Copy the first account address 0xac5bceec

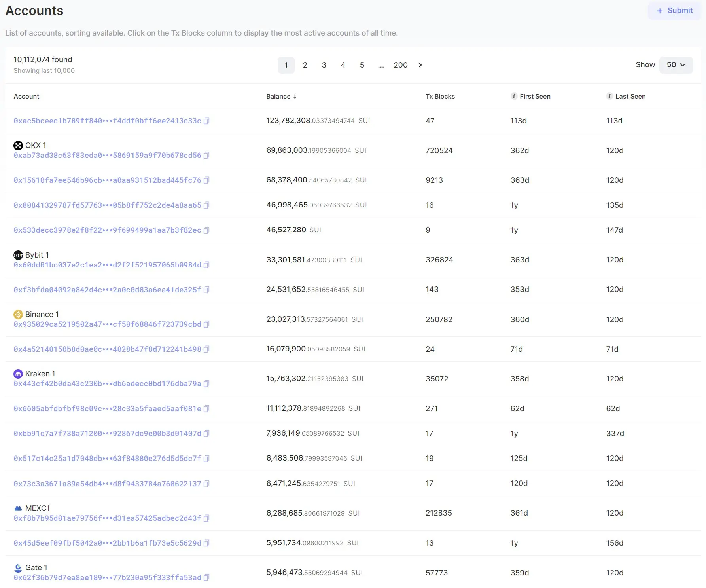click(x=206, y=121)
